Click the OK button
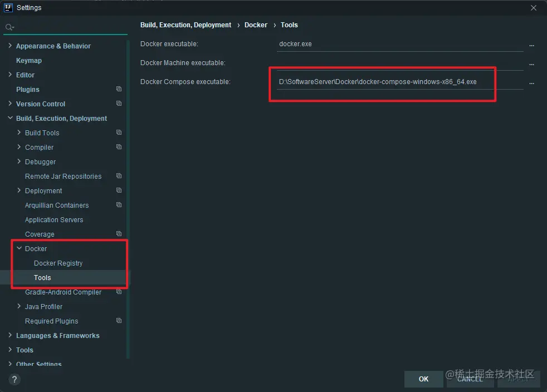The image size is (547, 392). pos(423,379)
